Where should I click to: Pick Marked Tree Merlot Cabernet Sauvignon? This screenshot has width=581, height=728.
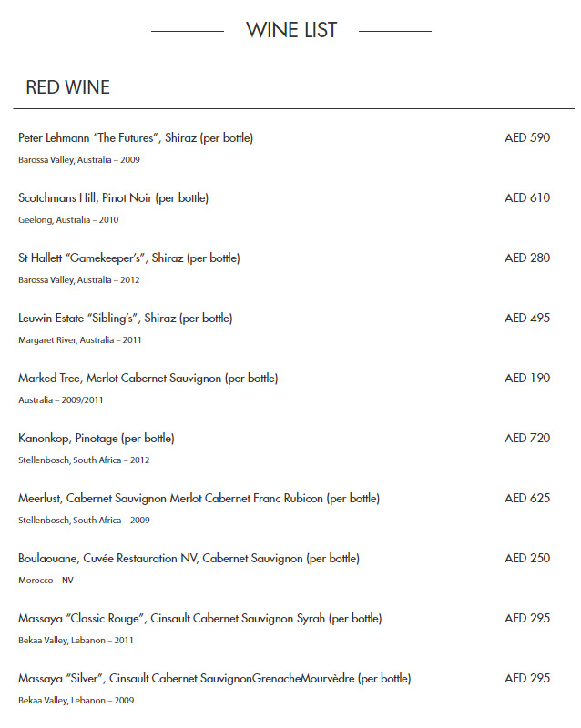pos(148,379)
